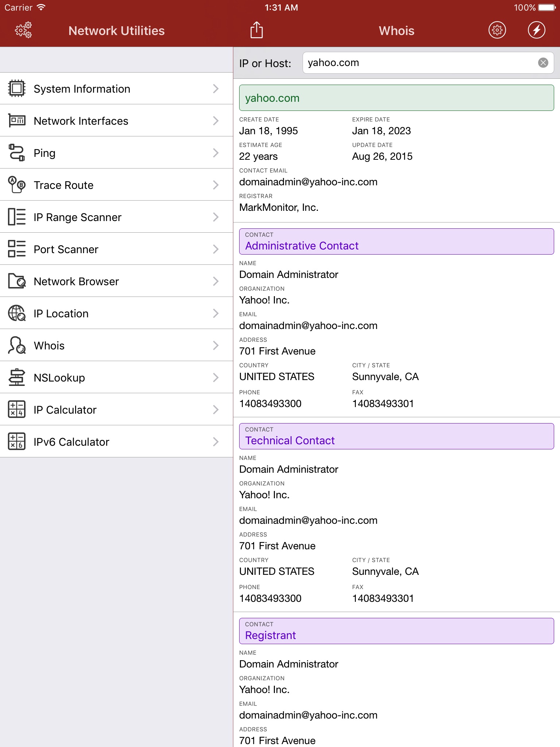Viewport: 560px width, 747px height.
Task: Open Ping via its chevron
Action: point(216,153)
